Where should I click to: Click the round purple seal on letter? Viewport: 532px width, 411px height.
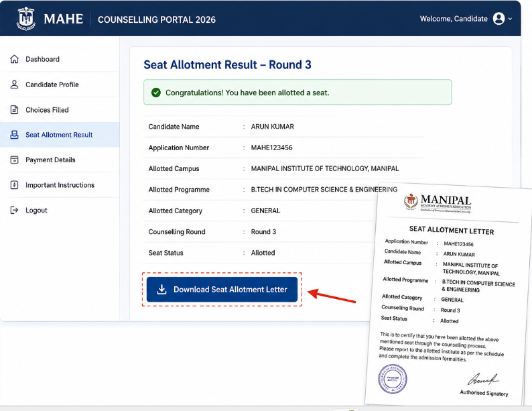click(x=393, y=379)
